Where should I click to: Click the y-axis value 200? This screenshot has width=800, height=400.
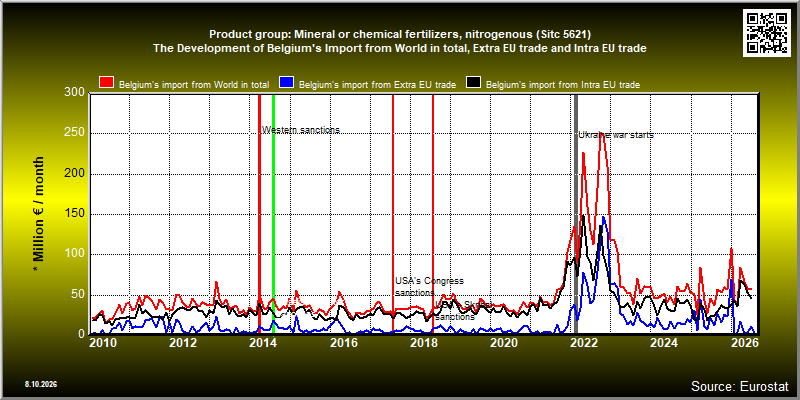(x=75, y=174)
